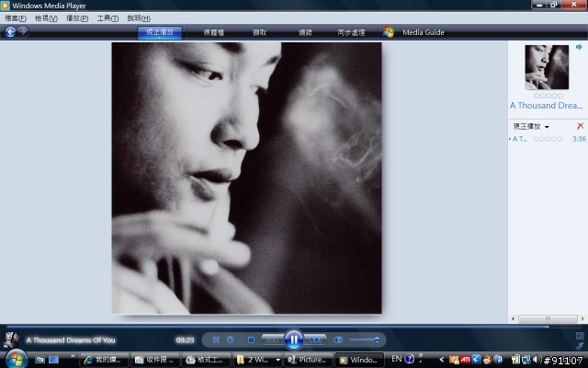Open the A Thousand Drea... album link

point(546,106)
